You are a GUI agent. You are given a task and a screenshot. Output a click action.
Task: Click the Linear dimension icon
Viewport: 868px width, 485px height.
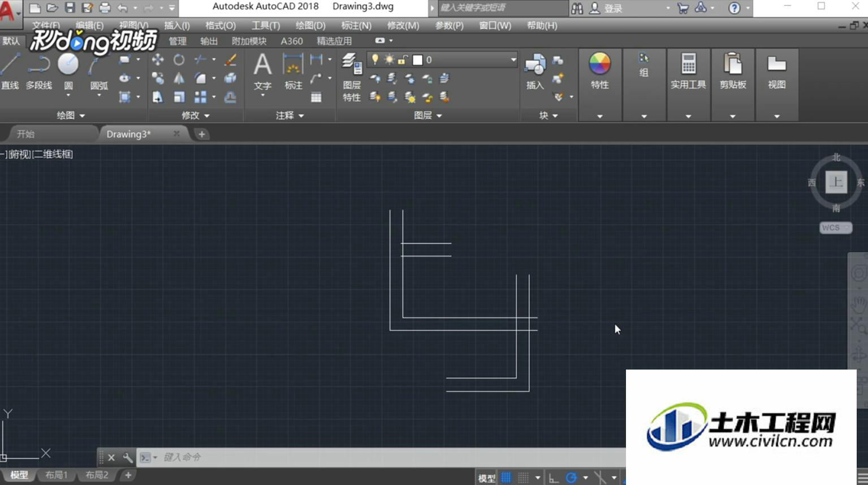316,59
